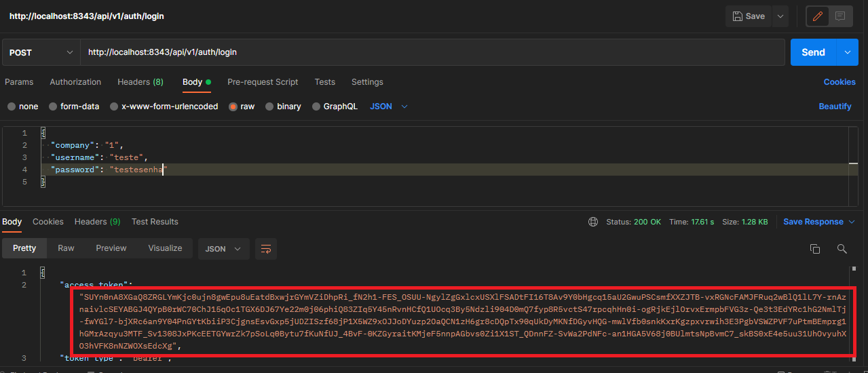This screenshot has height=373, width=868.
Task: Open the Test Results tab
Action: [x=155, y=222]
